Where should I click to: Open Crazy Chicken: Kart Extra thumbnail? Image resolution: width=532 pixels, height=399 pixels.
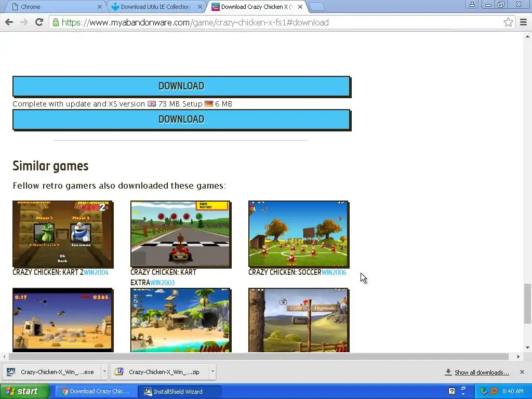click(181, 234)
